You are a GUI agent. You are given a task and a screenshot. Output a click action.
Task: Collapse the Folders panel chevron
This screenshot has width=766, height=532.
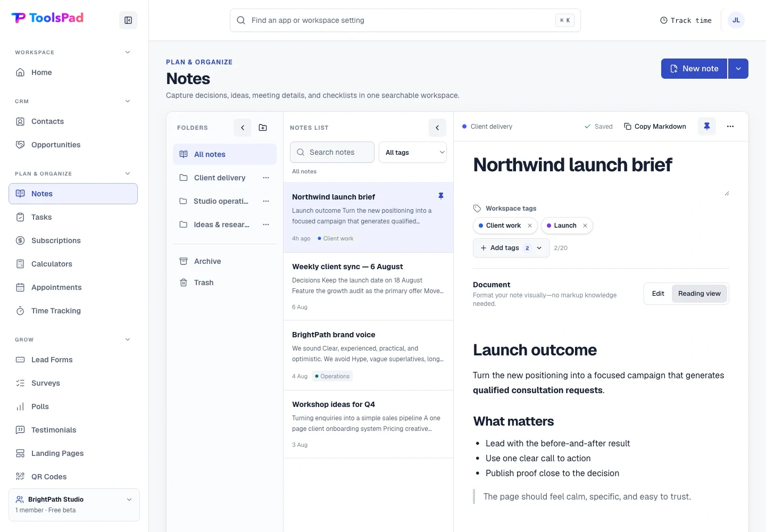click(x=243, y=128)
